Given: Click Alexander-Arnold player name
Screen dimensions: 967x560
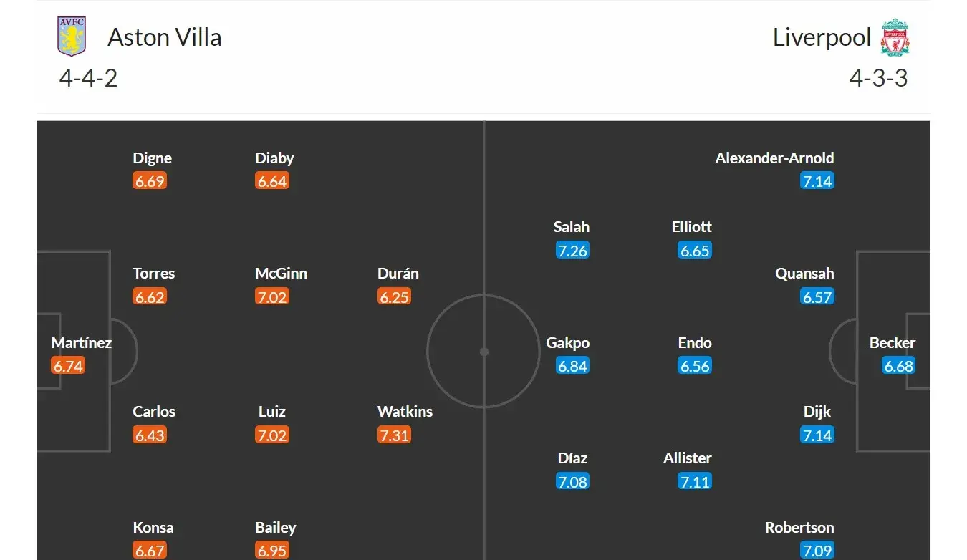Looking at the screenshot, I should pyautogui.click(x=774, y=158).
